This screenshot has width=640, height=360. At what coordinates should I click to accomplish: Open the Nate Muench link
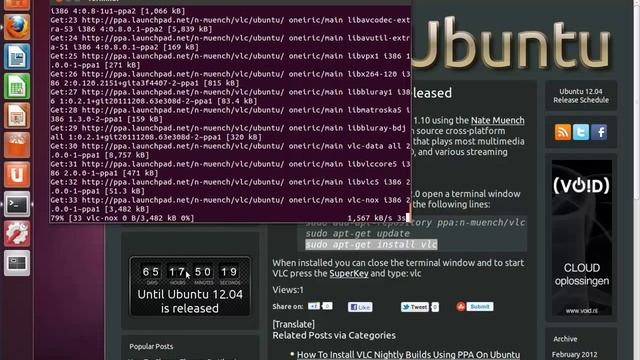click(x=498, y=120)
